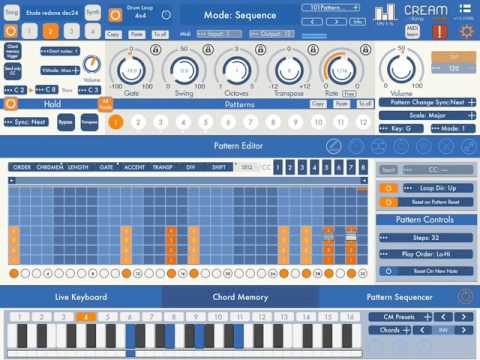Select pattern 1 orange circle
The width and height of the screenshot is (480, 360).
click(x=116, y=122)
